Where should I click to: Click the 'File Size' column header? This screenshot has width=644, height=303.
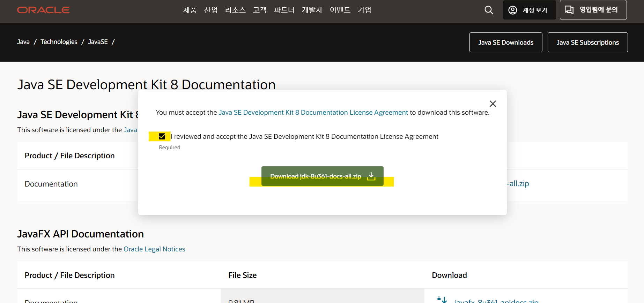tap(242, 275)
